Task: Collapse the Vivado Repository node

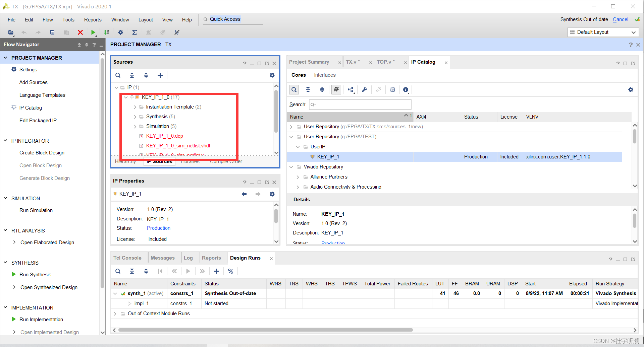Action: click(x=291, y=167)
